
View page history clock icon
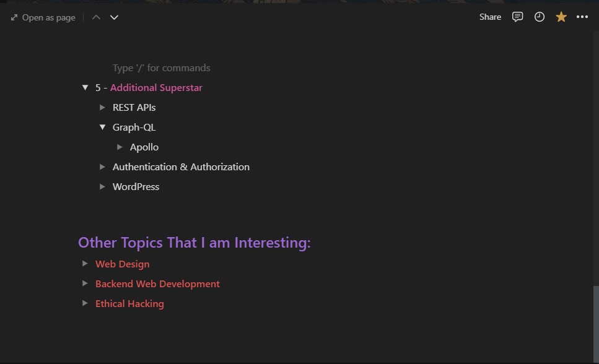coord(539,17)
